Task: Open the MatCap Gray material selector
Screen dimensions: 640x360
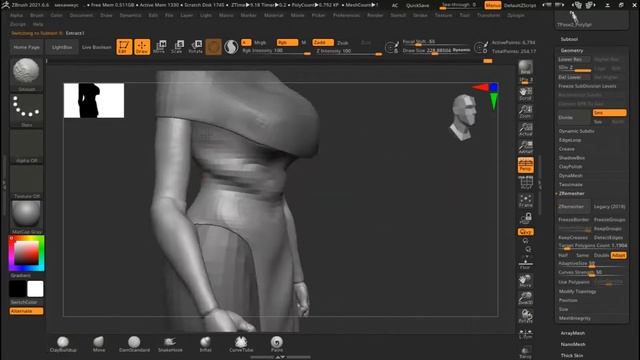Action: (x=26, y=218)
